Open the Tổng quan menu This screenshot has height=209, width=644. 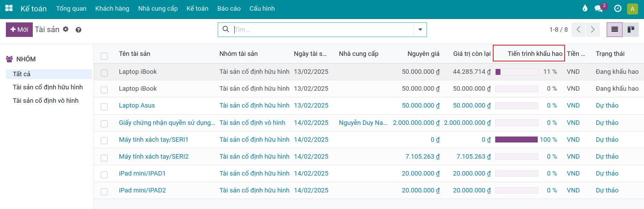click(71, 9)
